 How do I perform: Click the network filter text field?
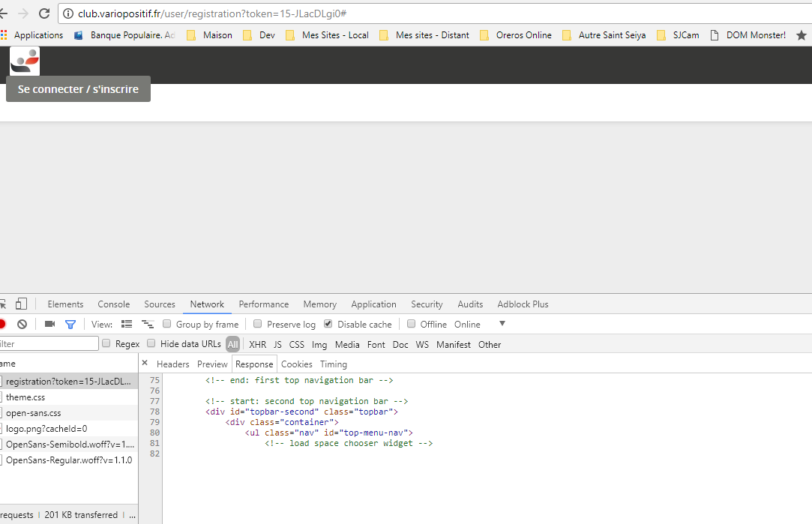point(49,344)
